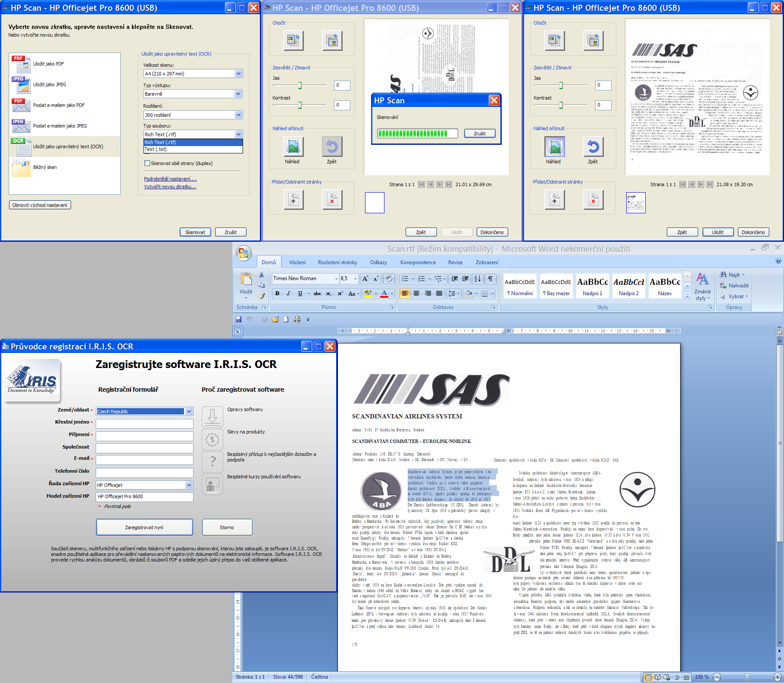Click Word zoom slider in status bar
This screenshot has height=683, width=784.
[747, 677]
